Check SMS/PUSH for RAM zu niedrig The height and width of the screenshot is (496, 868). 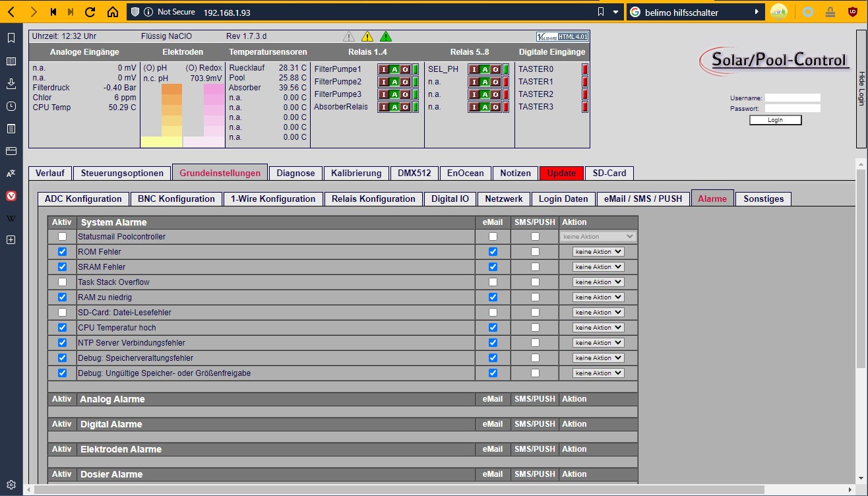click(535, 297)
